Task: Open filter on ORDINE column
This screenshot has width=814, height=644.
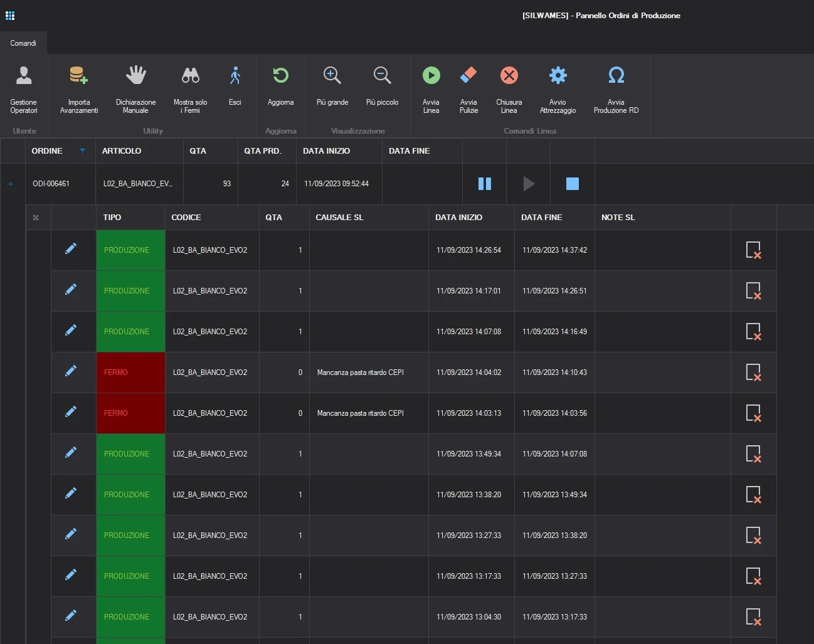Action: coord(82,151)
